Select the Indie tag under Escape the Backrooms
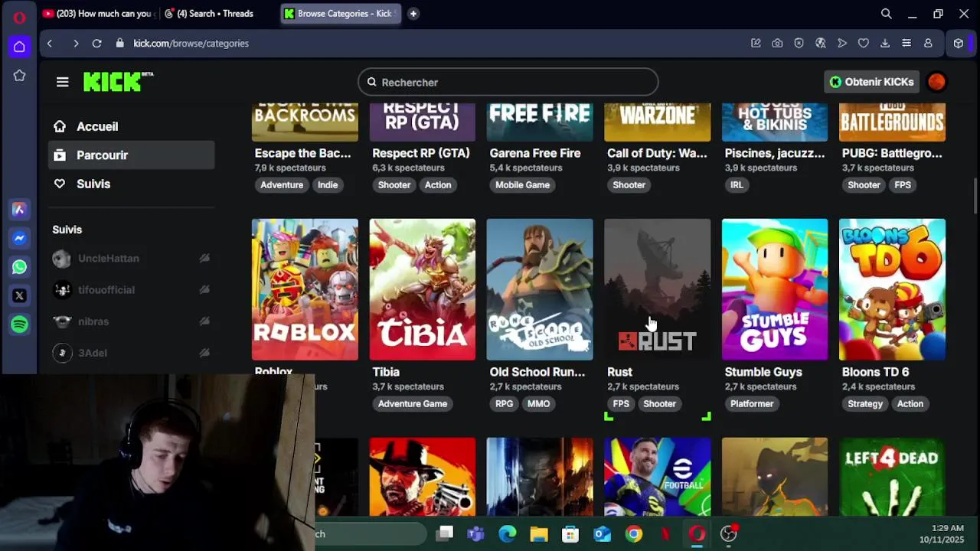 pyautogui.click(x=328, y=184)
